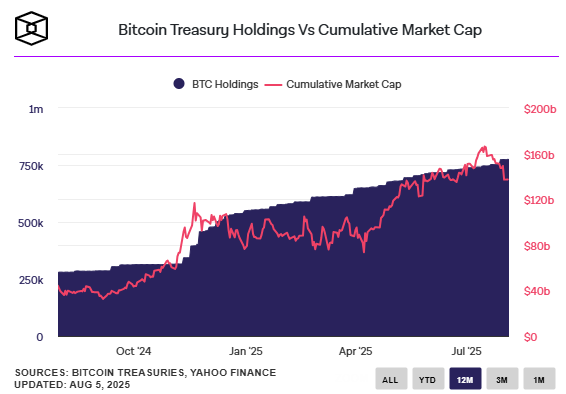Viewport: 566px width, 394px height.
Task: Switch to YTD time range
Action: 428,379
